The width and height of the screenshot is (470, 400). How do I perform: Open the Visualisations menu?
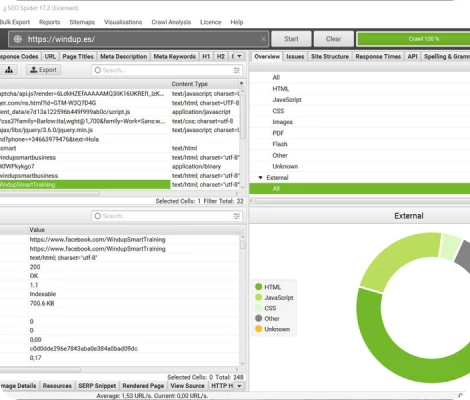(123, 22)
